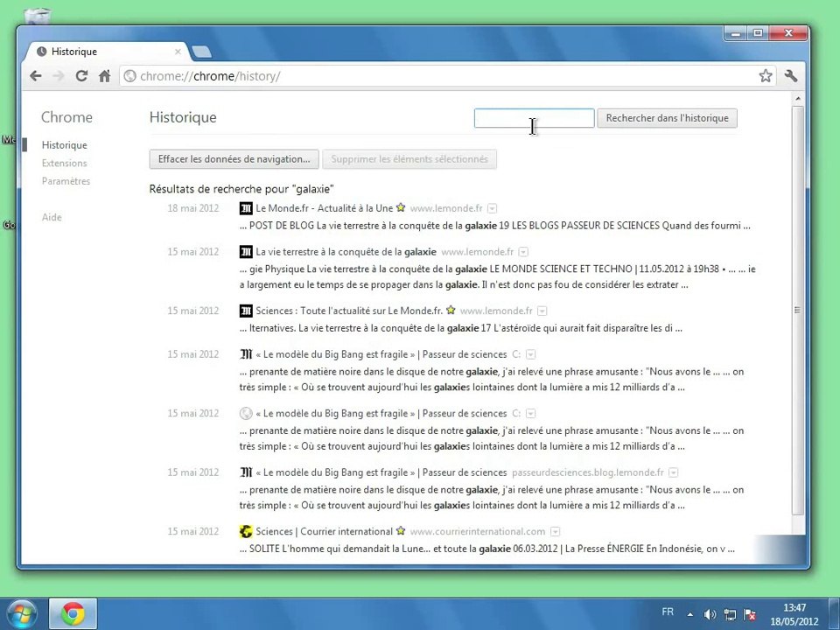Open 'Sciences | Courrier international' link

324,531
